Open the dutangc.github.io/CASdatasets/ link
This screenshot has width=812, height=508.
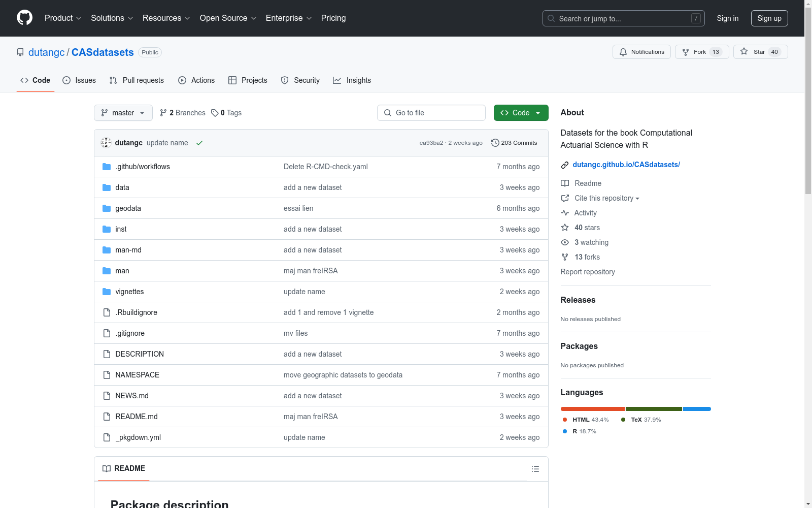click(x=626, y=165)
